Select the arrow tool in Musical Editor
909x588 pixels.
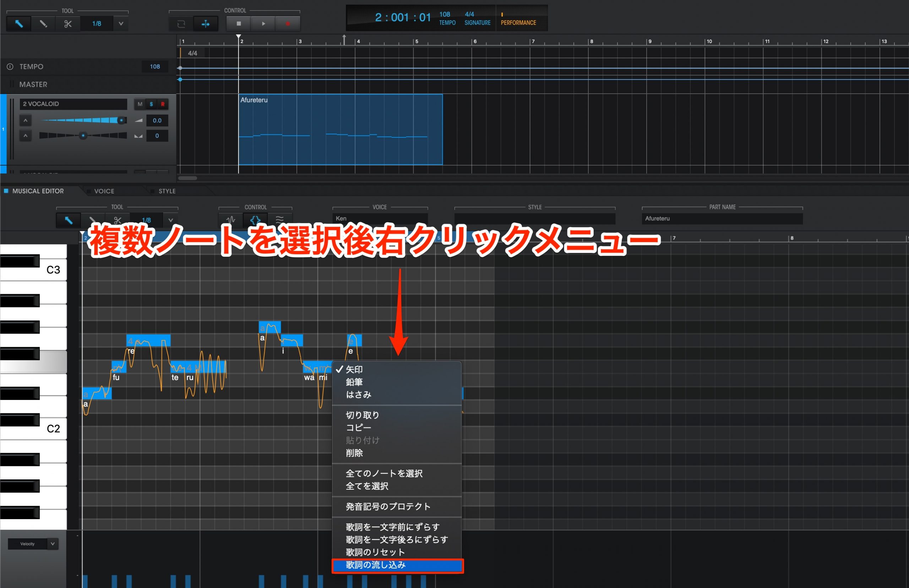tap(69, 220)
